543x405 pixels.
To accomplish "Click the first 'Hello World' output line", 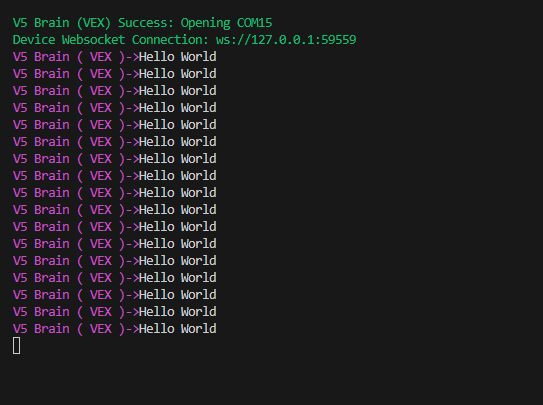I will click(115, 56).
